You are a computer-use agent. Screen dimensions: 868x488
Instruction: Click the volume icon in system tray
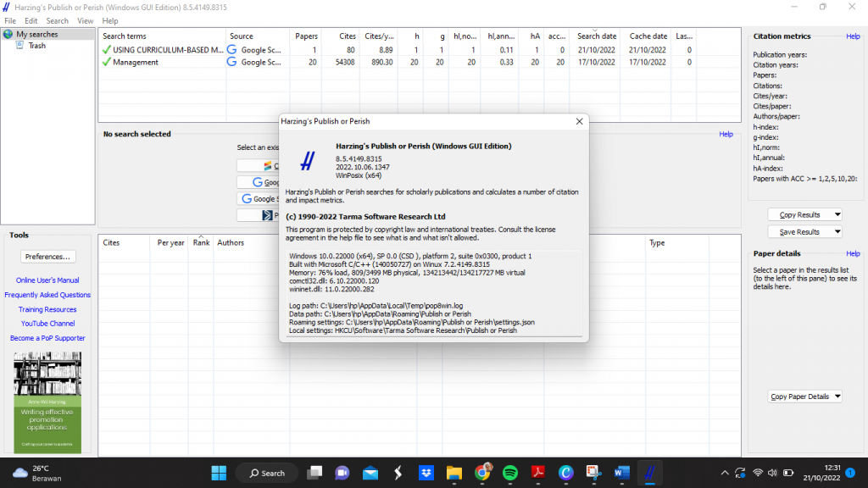point(772,473)
